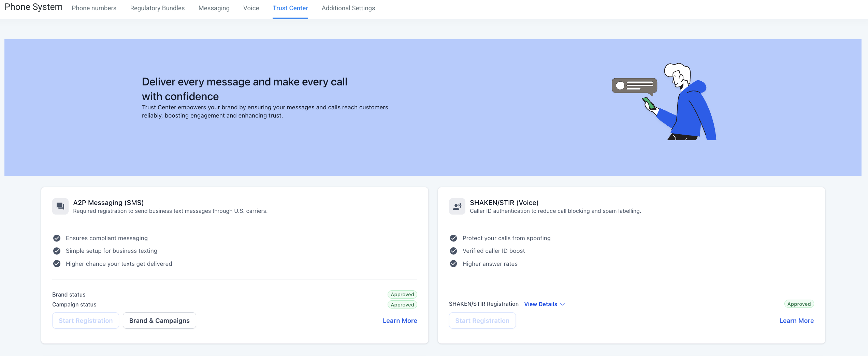Click the Brand status label
The width and height of the screenshot is (868, 356).
tap(69, 295)
